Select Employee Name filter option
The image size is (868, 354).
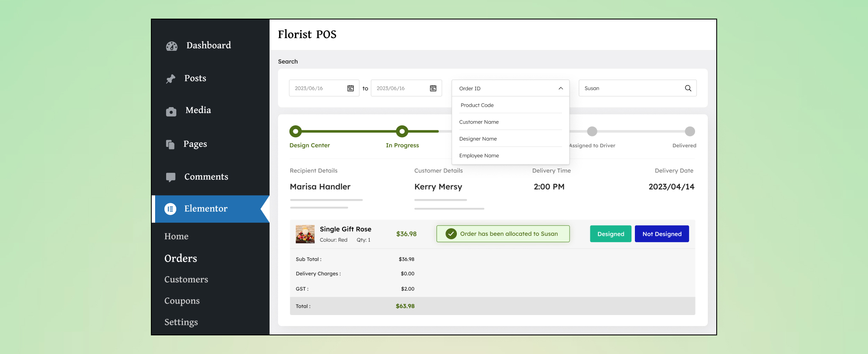(479, 155)
